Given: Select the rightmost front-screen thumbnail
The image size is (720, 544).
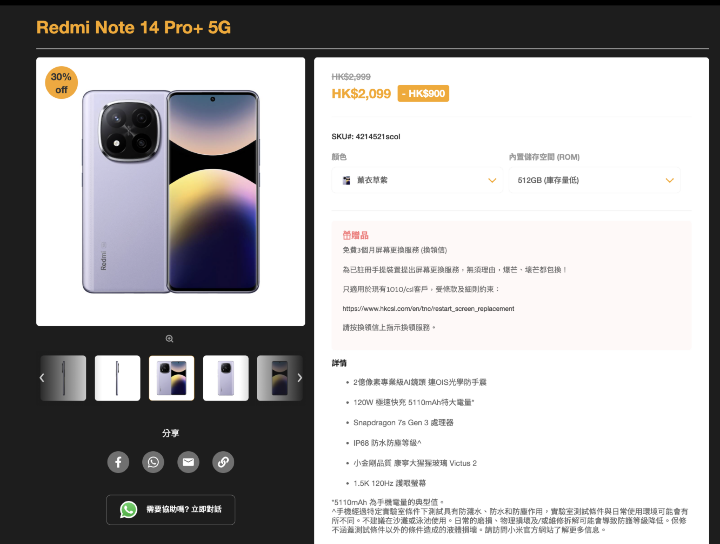Looking at the screenshot, I should point(280,378).
